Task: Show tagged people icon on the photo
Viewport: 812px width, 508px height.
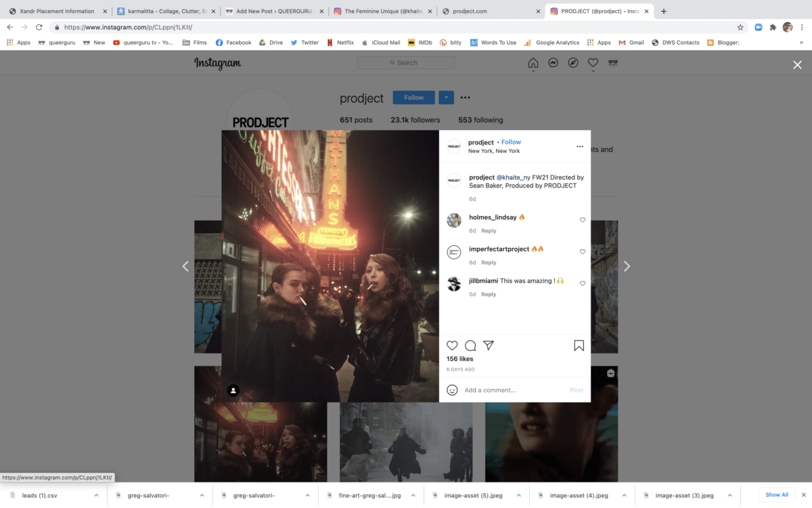Action: pyautogui.click(x=233, y=390)
